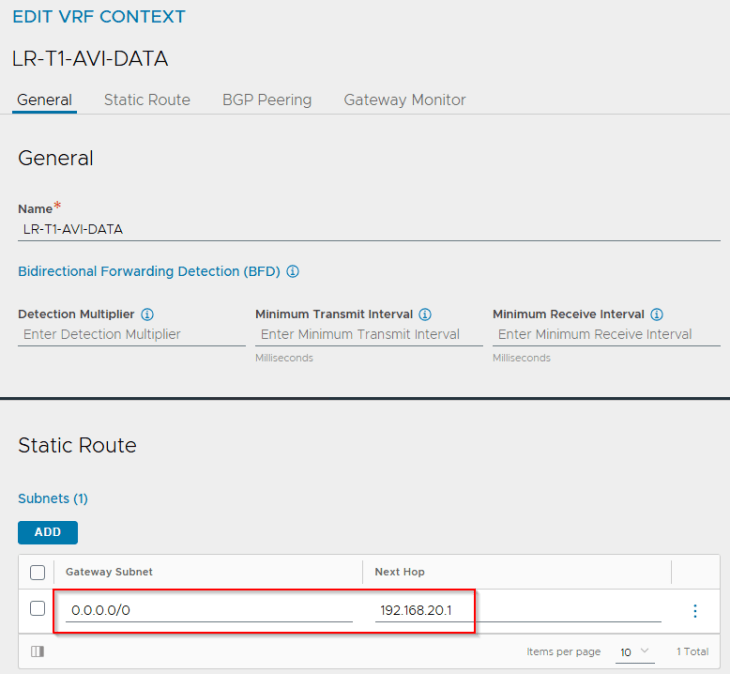The height and width of the screenshot is (674, 730).
Task: Select all static routes header checkbox
Action: [37, 572]
